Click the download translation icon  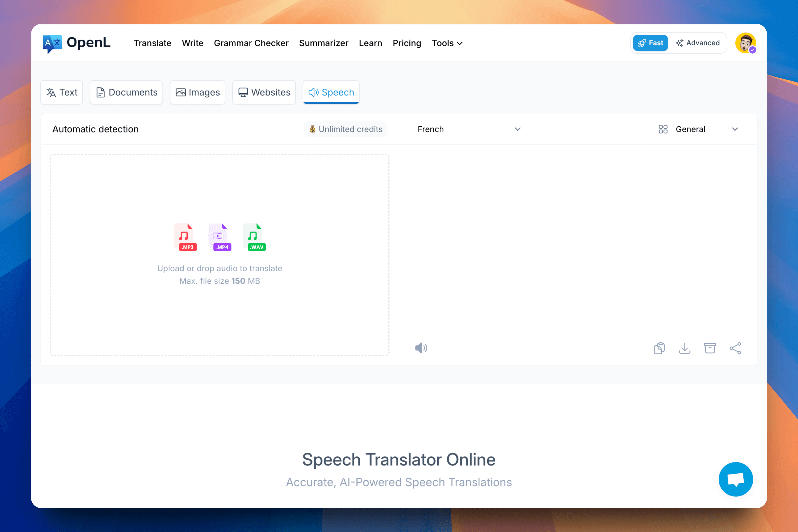(x=685, y=348)
